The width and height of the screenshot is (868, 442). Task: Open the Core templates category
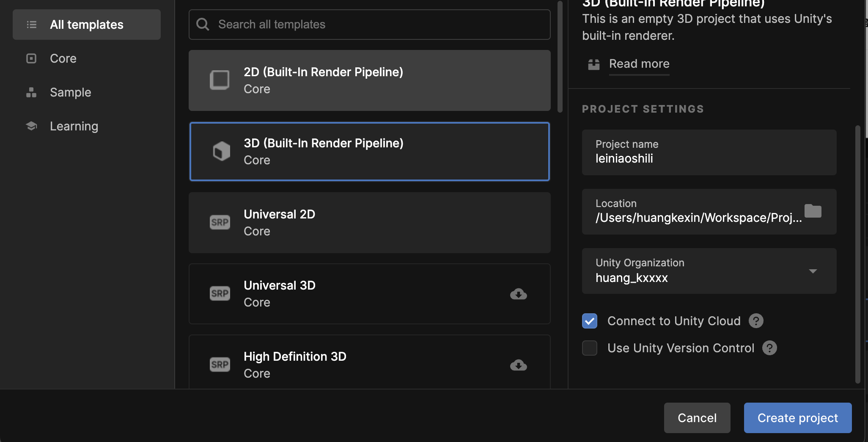click(x=63, y=58)
